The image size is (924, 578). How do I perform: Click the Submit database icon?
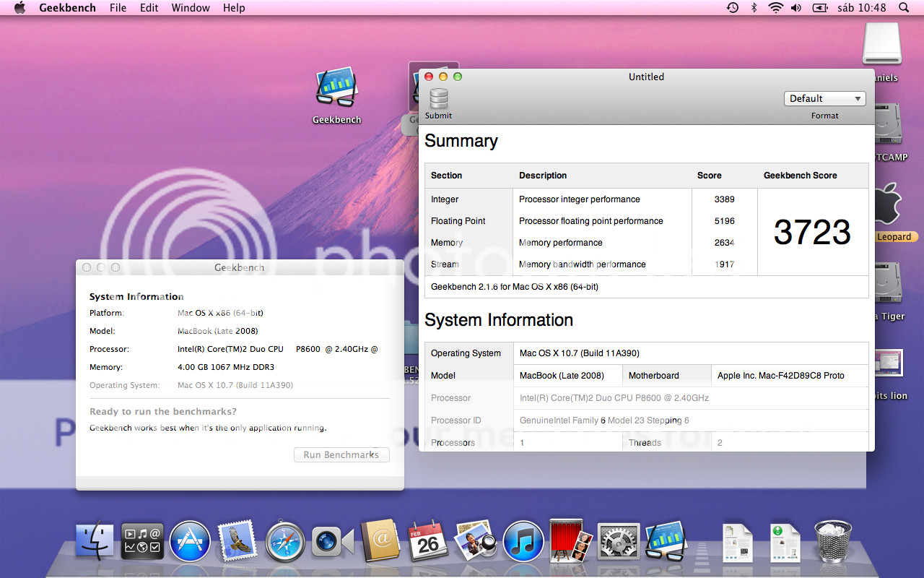pos(438,99)
